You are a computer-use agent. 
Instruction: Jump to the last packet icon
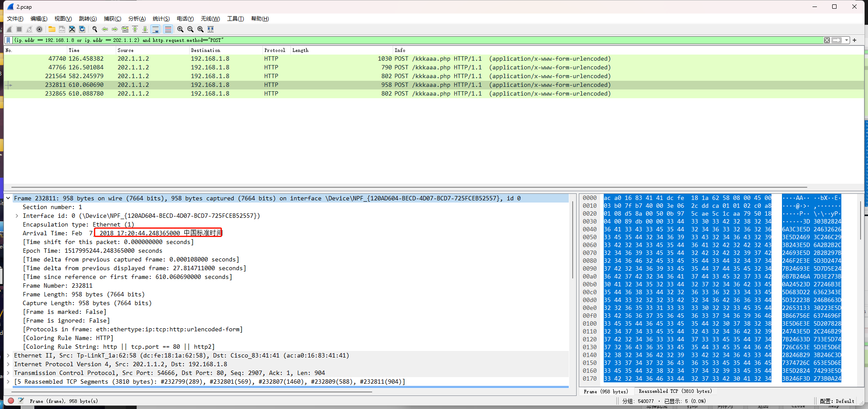[x=145, y=29]
